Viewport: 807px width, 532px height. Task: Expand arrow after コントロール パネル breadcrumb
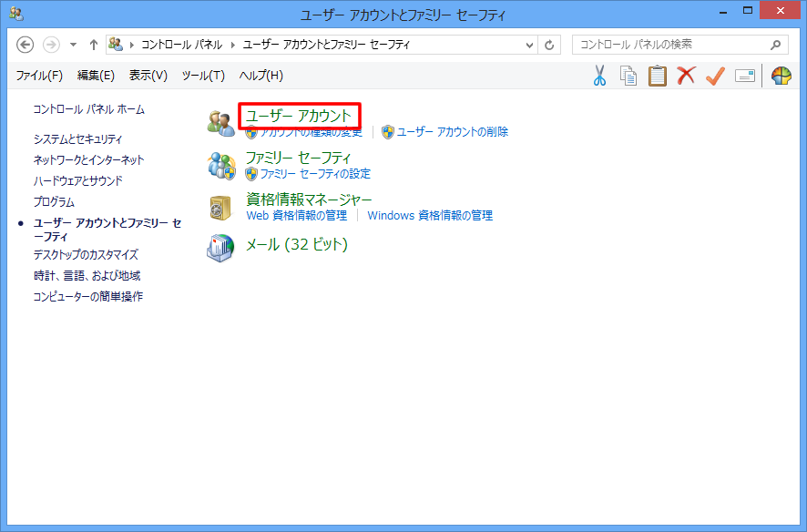click(x=232, y=45)
